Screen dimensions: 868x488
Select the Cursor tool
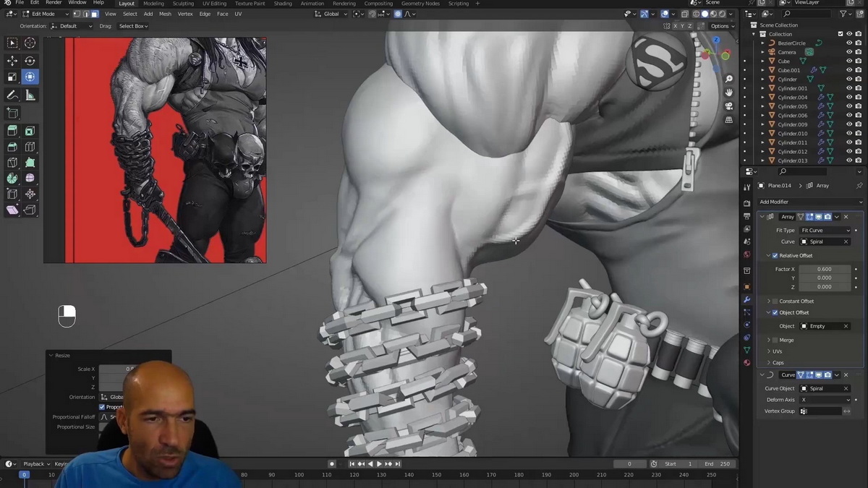(30, 43)
